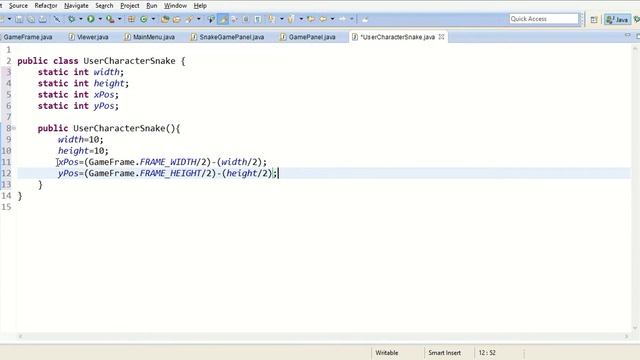Open the Refactor menu
Screen dimensions: 640x360
[46, 6]
